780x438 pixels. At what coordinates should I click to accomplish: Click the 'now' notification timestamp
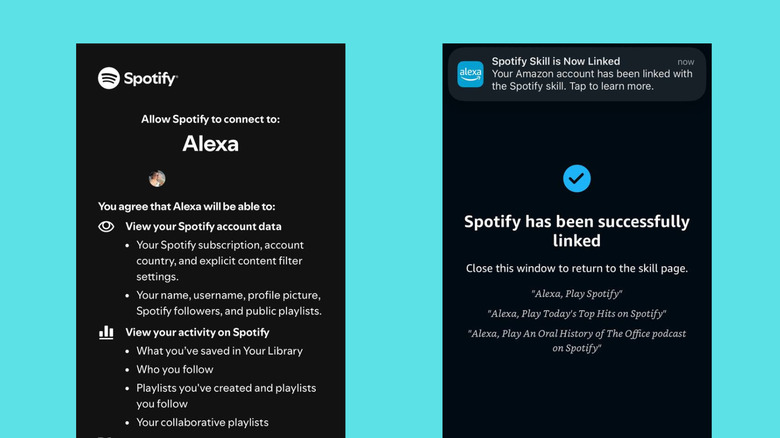tap(685, 62)
